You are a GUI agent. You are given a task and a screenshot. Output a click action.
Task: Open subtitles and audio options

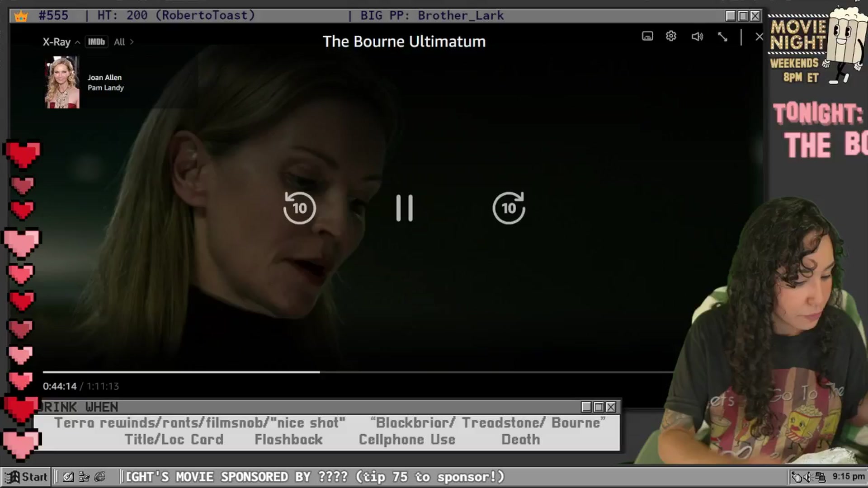[647, 36]
